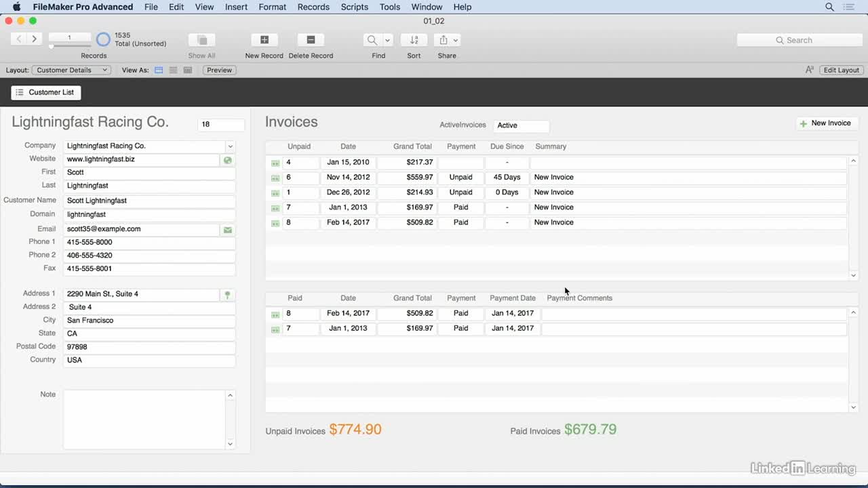
Task: Switch to Table view icon
Action: click(188, 70)
